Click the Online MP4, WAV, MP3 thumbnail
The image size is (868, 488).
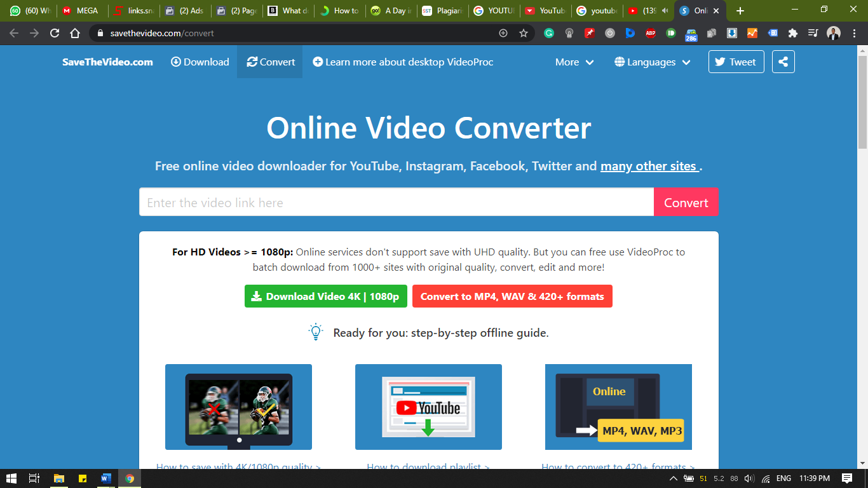pyautogui.click(x=618, y=407)
